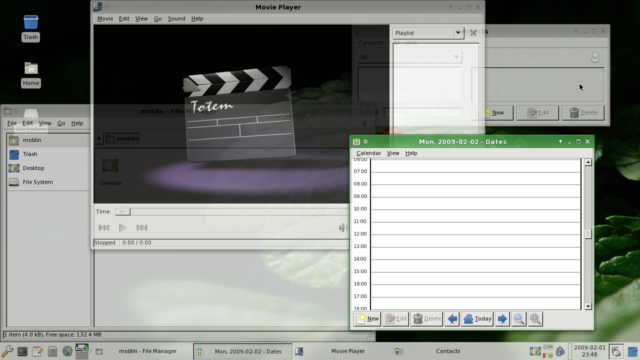The width and height of the screenshot is (640, 360).
Task: Open the wrench settings icon in the panel
Action: tap(7, 351)
